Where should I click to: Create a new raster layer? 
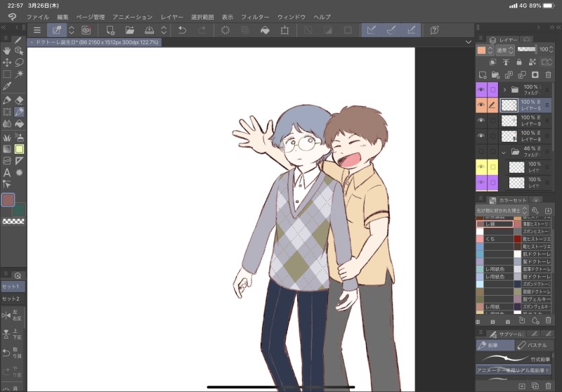point(482,74)
